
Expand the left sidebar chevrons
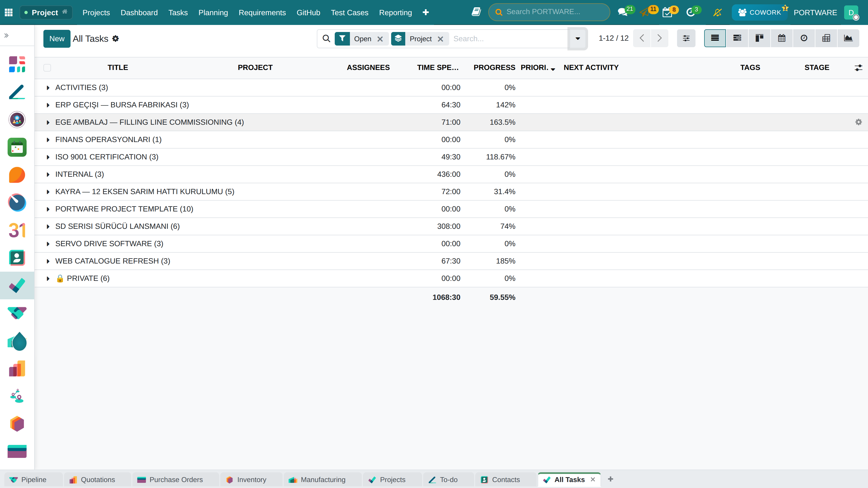pyautogui.click(x=7, y=35)
